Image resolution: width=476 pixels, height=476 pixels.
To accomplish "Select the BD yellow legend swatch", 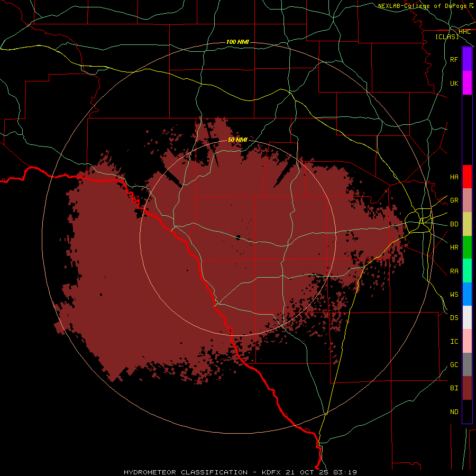I will pyautogui.click(x=467, y=224).
